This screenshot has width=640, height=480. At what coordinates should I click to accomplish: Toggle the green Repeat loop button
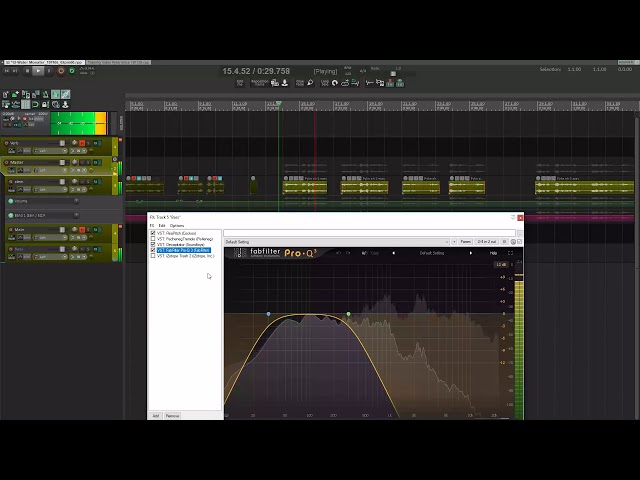point(72,71)
